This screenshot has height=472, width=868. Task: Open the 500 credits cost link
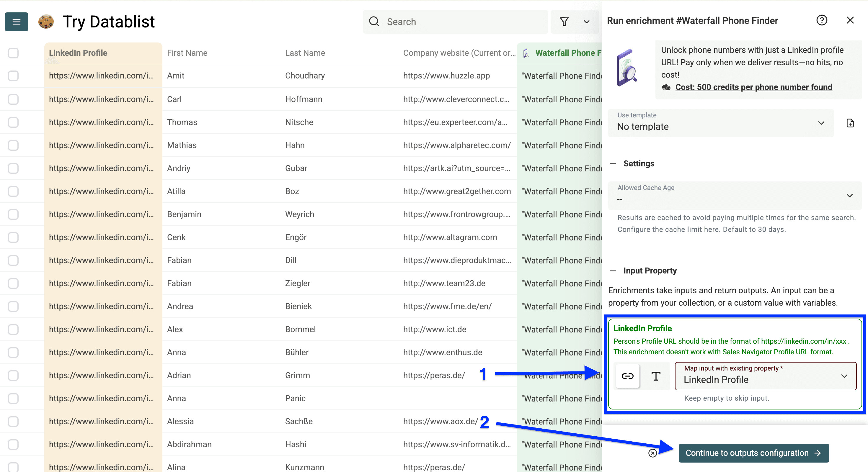(x=753, y=87)
